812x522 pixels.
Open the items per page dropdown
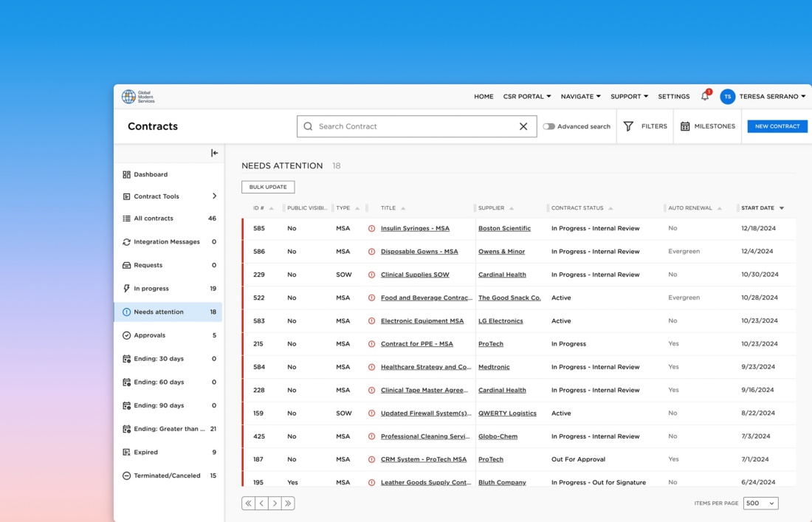tap(760, 504)
